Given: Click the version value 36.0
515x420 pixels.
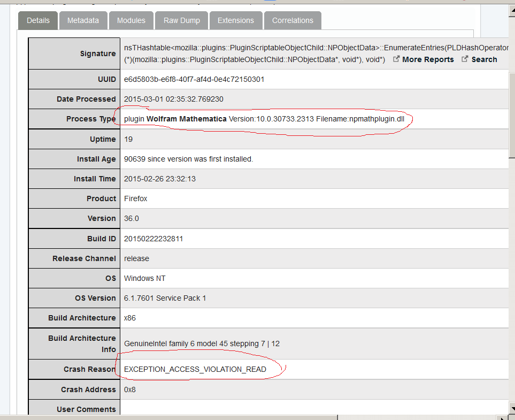Looking at the screenshot, I should [x=132, y=218].
